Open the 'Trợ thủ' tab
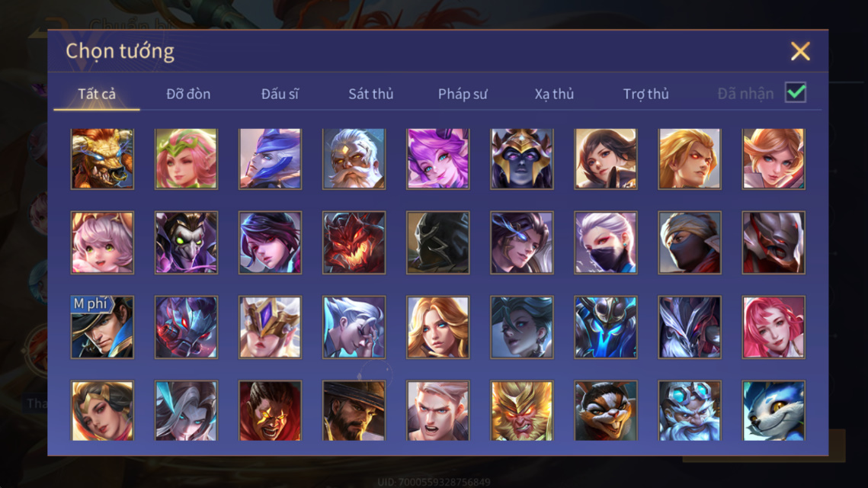868x488 pixels. [x=646, y=94]
